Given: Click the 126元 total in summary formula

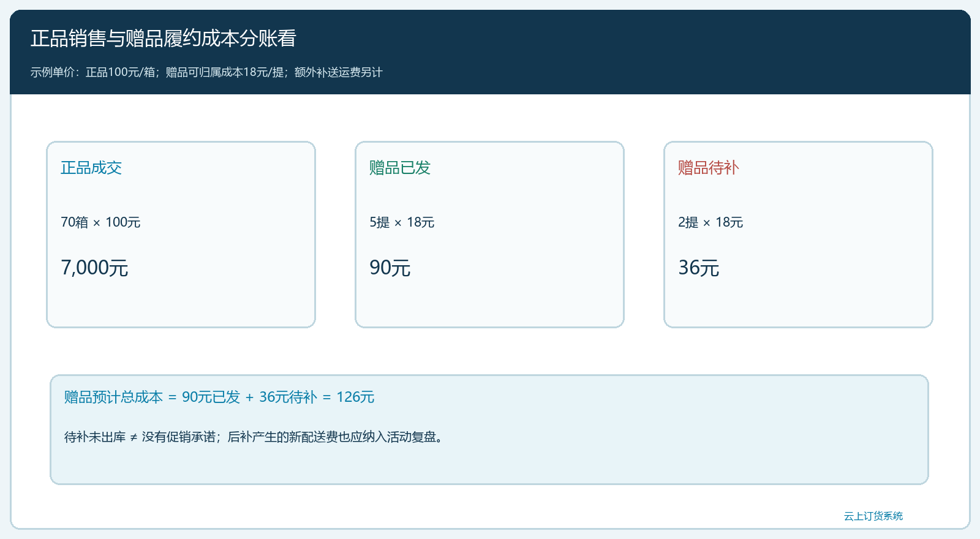Looking at the screenshot, I should point(355,397).
